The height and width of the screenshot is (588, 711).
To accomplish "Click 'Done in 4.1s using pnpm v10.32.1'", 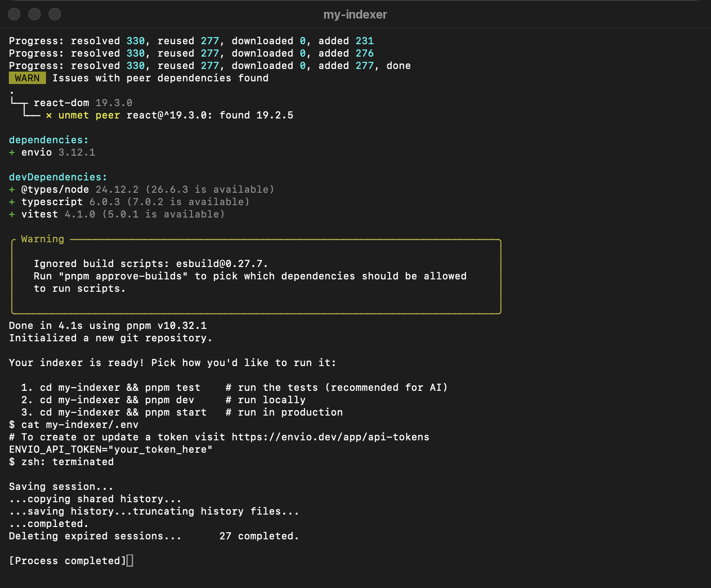I will point(108,326).
